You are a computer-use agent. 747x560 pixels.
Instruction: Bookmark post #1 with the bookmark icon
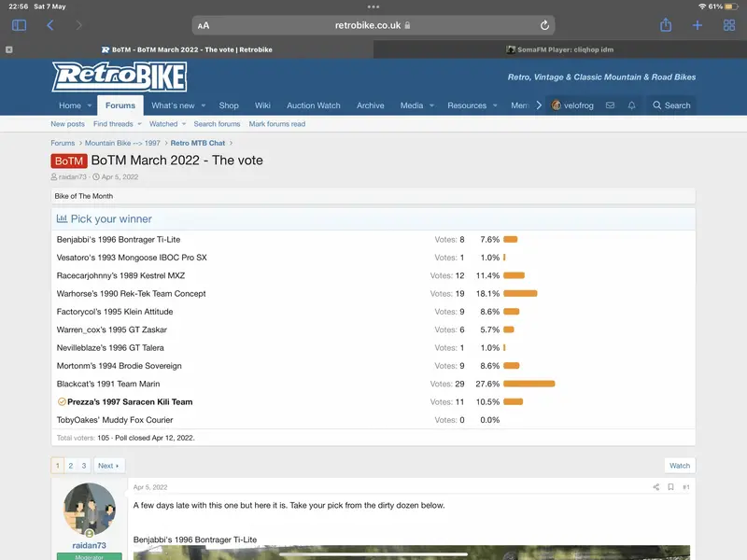[670, 486]
